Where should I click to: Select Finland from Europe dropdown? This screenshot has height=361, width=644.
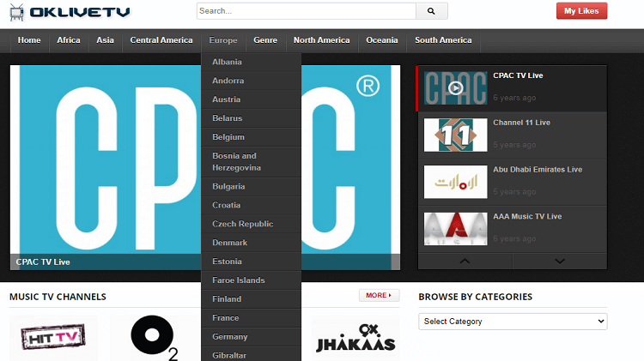coord(251,299)
